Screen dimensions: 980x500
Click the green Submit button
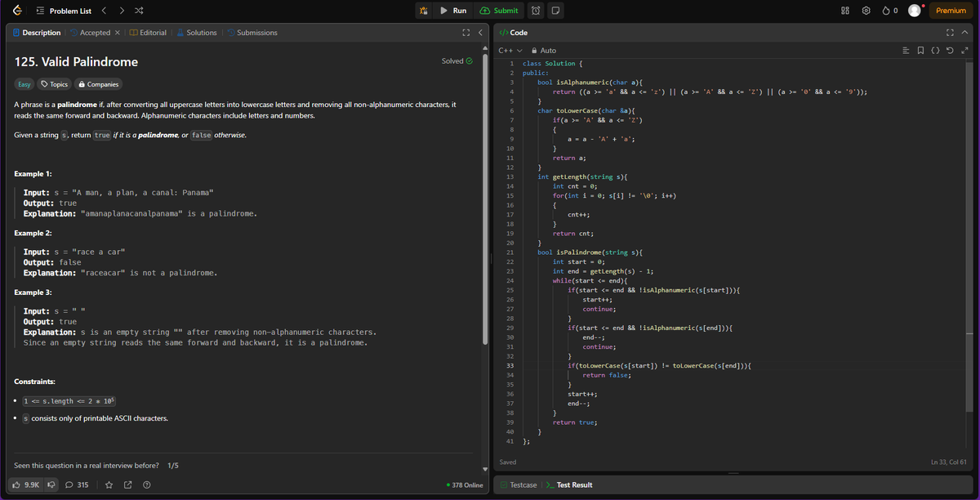pyautogui.click(x=498, y=11)
